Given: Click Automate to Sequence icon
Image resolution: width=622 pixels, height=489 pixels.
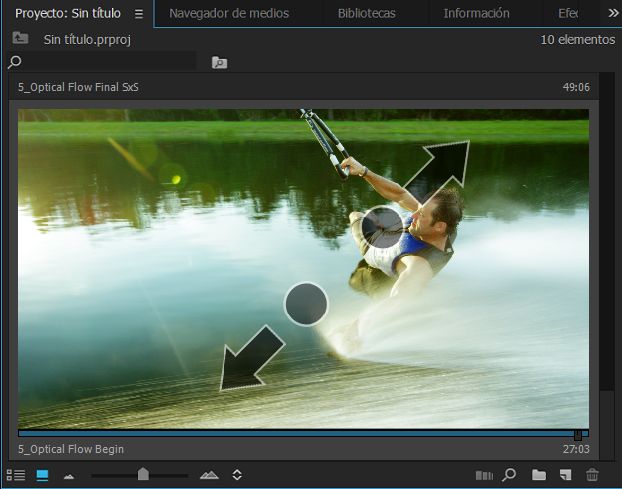Looking at the screenshot, I should pos(484,475).
